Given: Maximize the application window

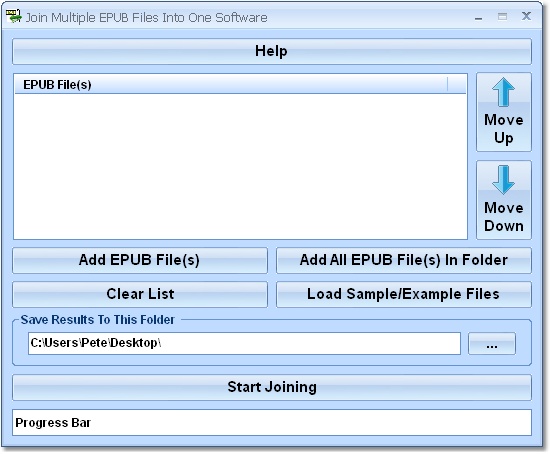Looking at the screenshot, I should coord(502,16).
